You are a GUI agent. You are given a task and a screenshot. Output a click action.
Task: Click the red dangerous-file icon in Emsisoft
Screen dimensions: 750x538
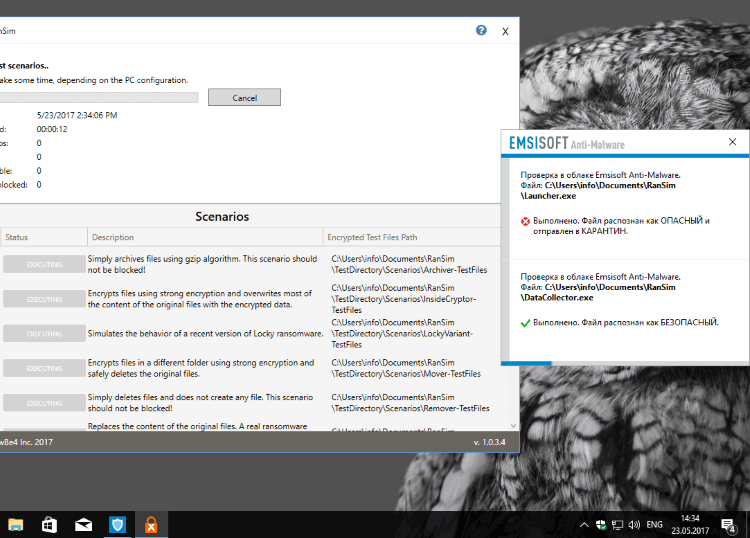[525, 221]
